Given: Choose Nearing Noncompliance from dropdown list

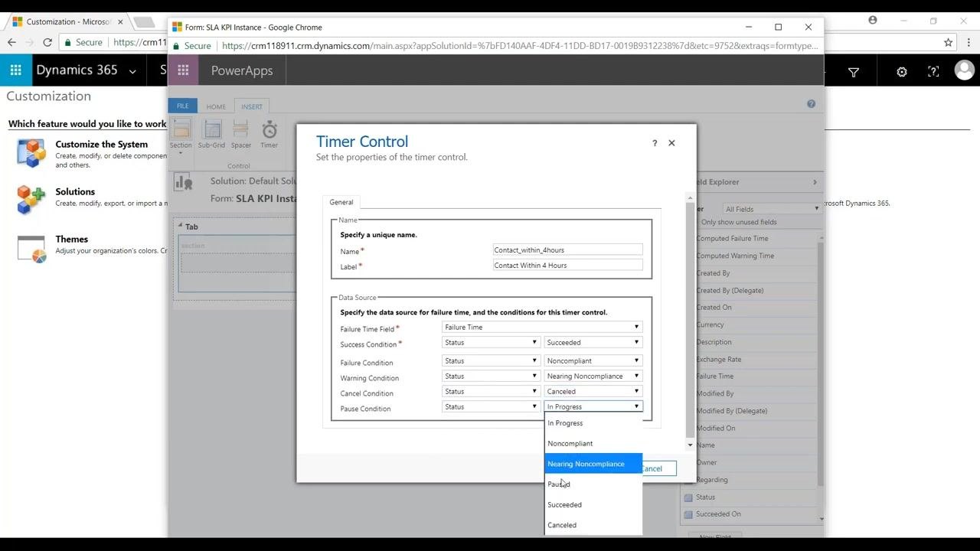Looking at the screenshot, I should 593,464.
